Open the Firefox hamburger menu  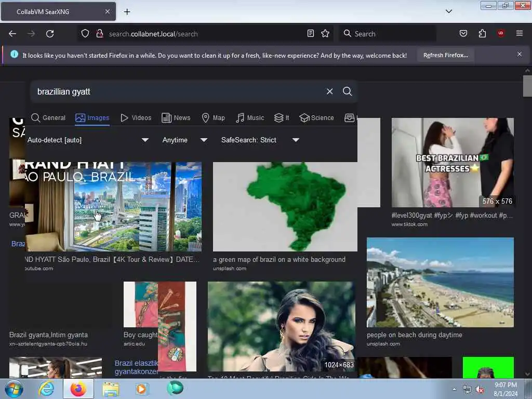[519, 33]
